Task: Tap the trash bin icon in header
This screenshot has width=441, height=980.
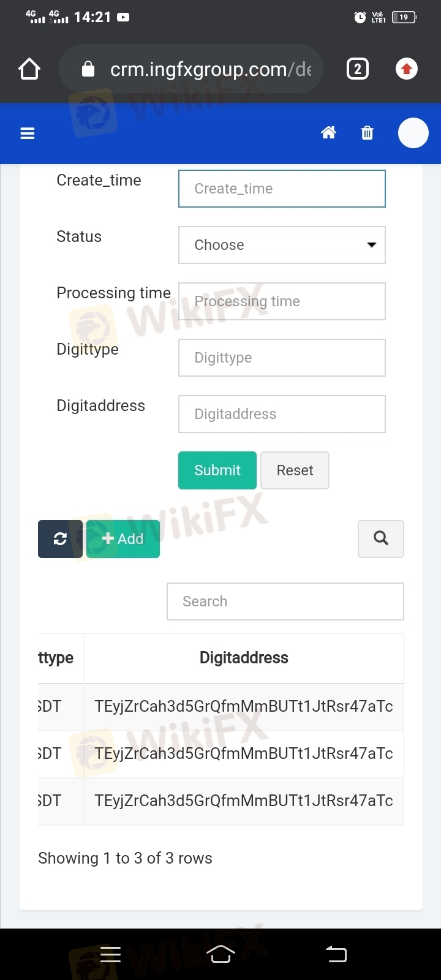Action: pyautogui.click(x=367, y=132)
